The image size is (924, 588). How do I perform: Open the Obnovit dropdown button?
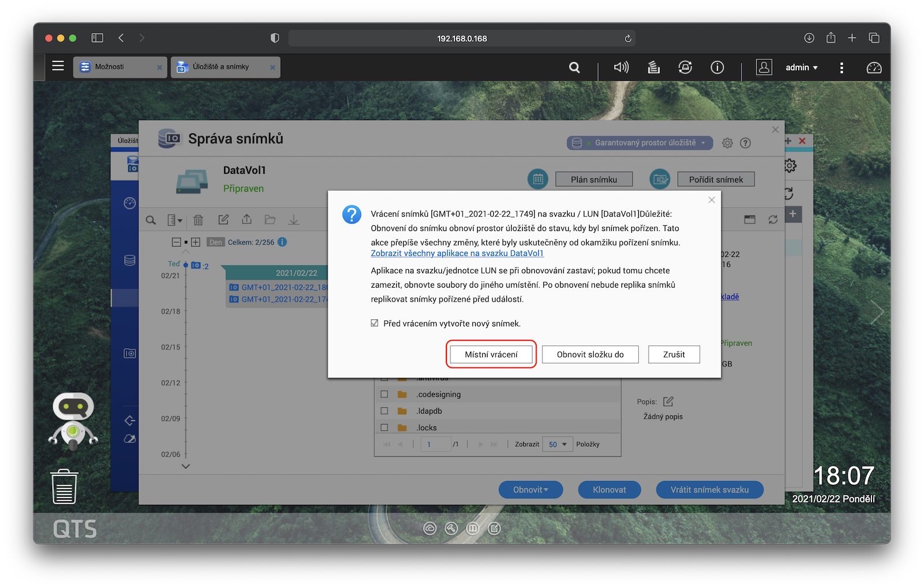[530, 490]
